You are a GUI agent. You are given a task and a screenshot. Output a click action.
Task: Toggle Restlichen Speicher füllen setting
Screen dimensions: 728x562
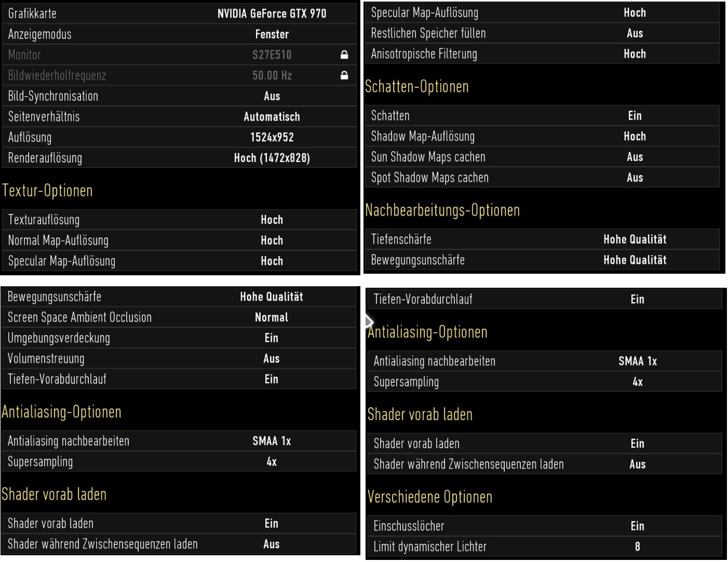pos(542,33)
